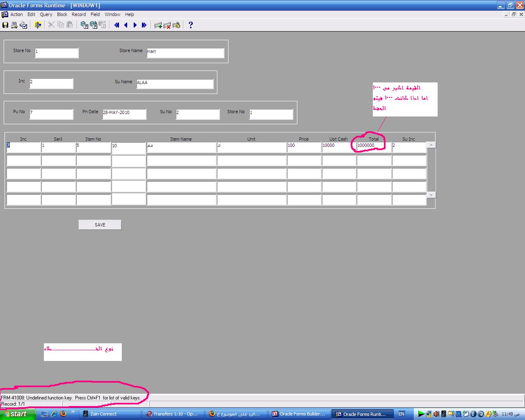Click the Exit door toolbar icon

click(38, 25)
